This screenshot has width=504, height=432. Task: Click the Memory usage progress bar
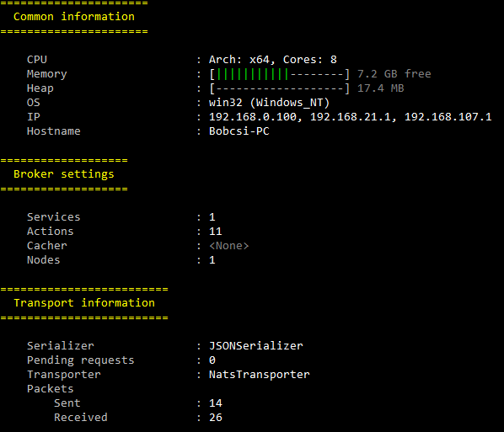[279, 74]
